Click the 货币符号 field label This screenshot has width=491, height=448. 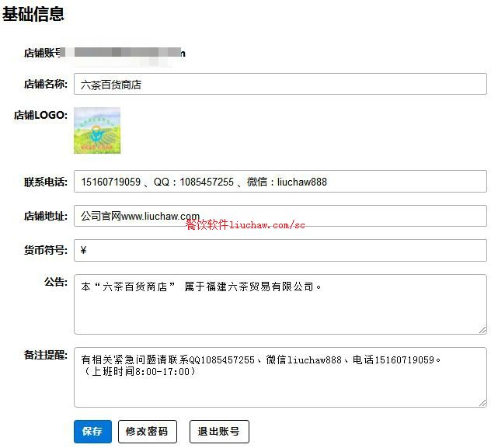coord(45,249)
